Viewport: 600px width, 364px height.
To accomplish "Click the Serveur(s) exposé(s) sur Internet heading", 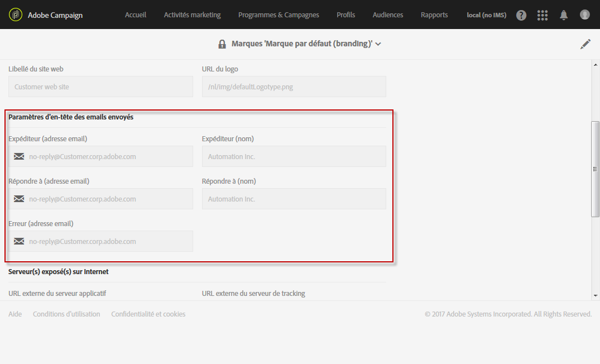I will 59,272.
